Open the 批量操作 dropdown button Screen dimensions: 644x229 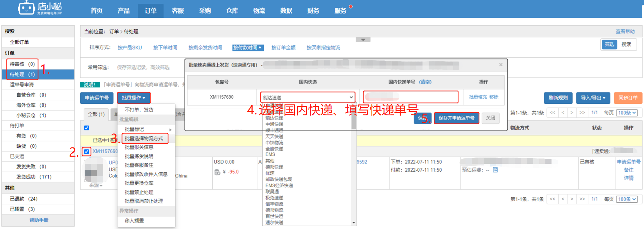pos(133,98)
